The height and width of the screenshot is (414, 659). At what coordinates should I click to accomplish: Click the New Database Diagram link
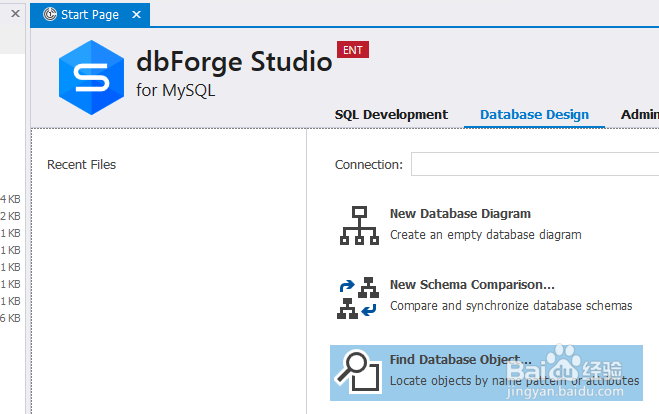(460, 214)
